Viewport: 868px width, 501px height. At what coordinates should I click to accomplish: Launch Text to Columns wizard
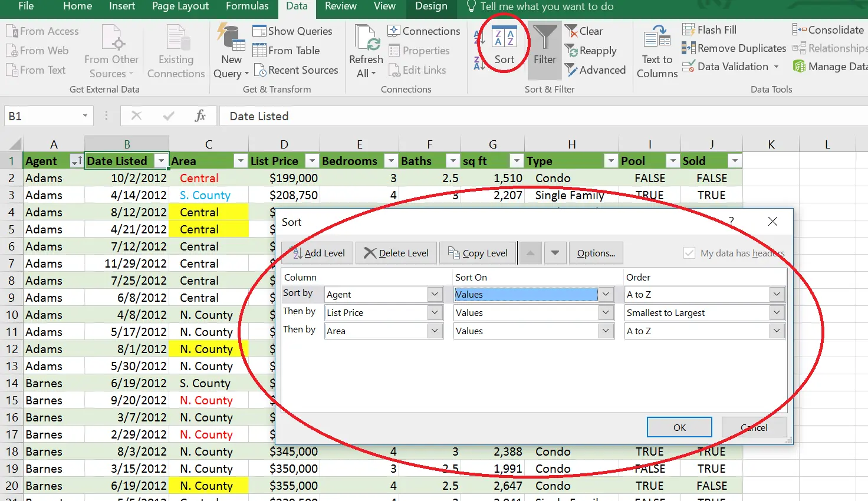(x=657, y=52)
